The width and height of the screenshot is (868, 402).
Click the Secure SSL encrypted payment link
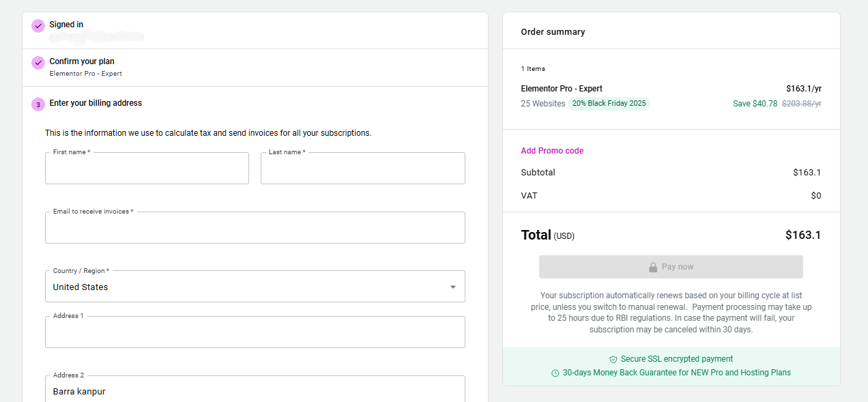[677, 359]
